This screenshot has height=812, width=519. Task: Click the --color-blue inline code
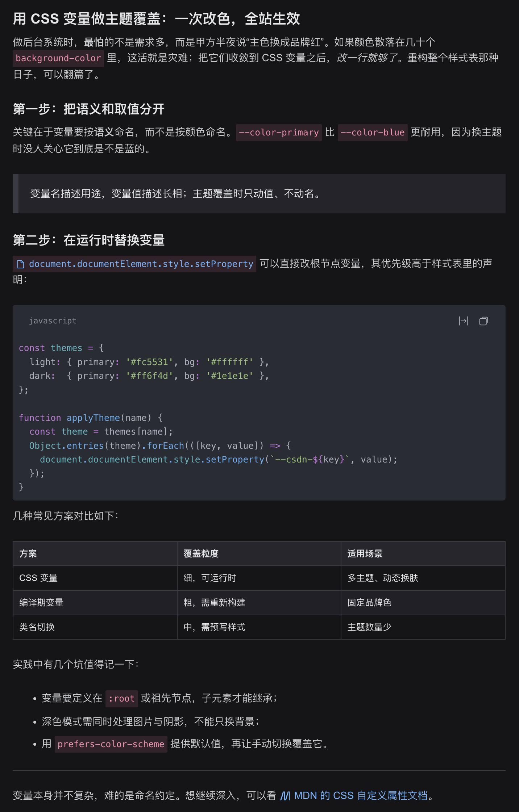[x=373, y=133]
